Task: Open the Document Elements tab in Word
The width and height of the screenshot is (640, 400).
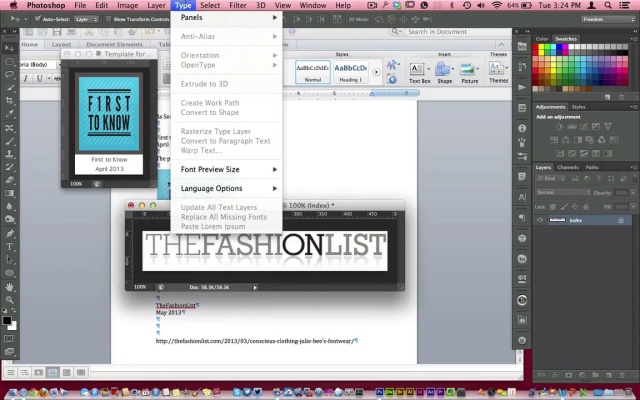Action: click(x=114, y=44)
